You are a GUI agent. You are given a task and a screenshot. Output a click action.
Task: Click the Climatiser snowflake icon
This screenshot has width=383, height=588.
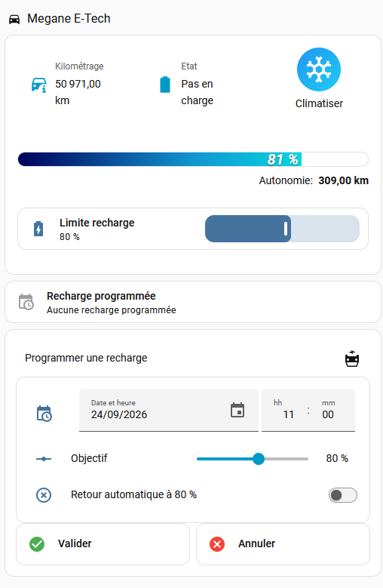coord(319,69)
